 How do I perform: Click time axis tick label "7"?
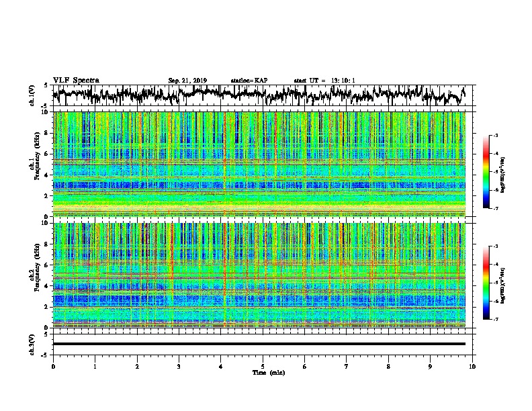[347, 367]
